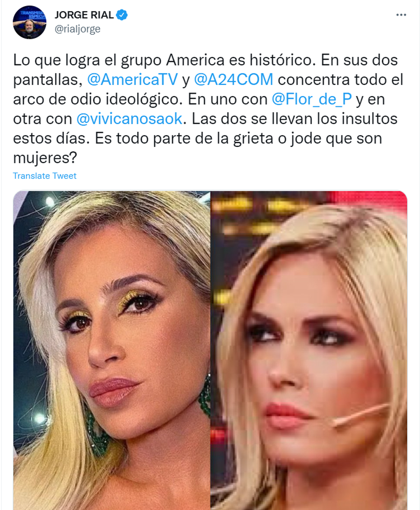Click the headset microphone in right photo
Screen dimensions: 420x510
coord(360,415)
